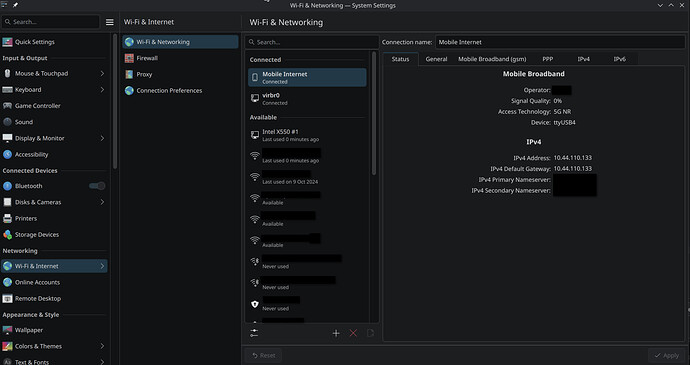Switch to PPP tab
Screen dimensions: 690x365
tap(547, 59)
